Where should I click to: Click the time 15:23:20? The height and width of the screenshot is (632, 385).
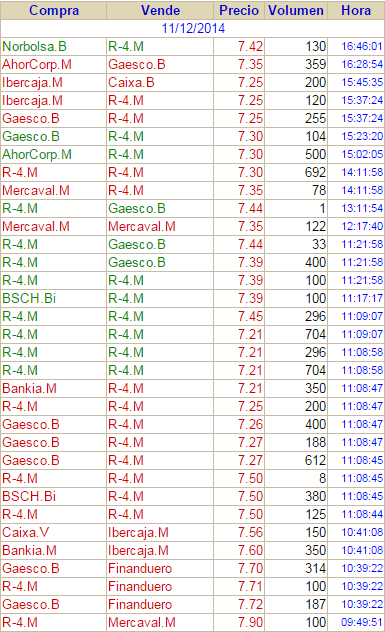pos(362,136)
